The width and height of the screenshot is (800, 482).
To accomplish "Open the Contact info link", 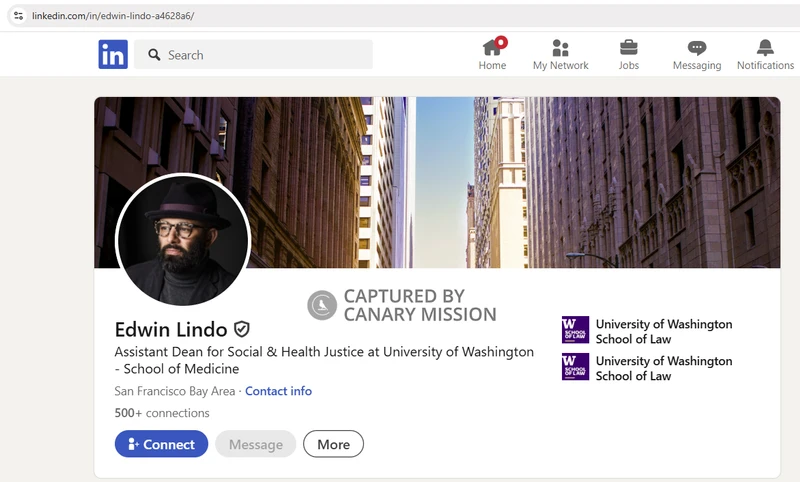I will 279,391.
